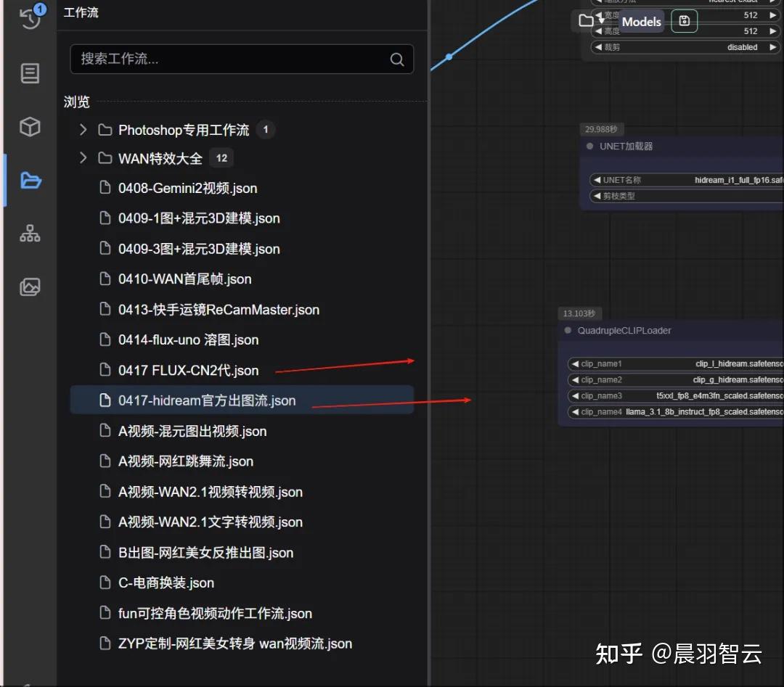Open the model library sidebar panel
This screenshot has width=784, height=687.
(x=30, y=126)
